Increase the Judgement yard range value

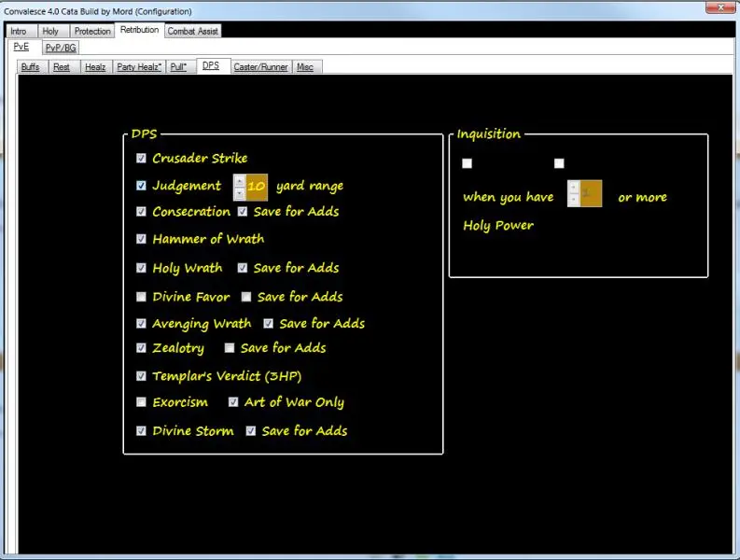tap(239, 181)
